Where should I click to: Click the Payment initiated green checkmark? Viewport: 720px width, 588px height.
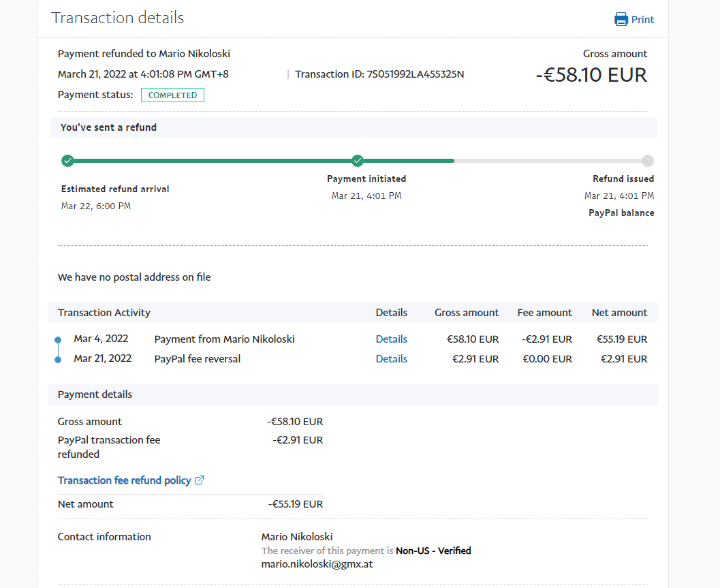358,161
